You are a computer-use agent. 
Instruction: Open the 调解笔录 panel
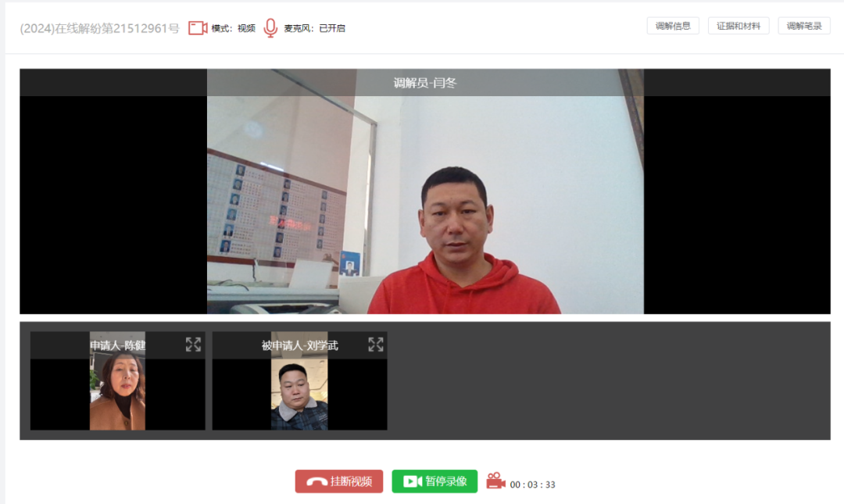[804, 26]
